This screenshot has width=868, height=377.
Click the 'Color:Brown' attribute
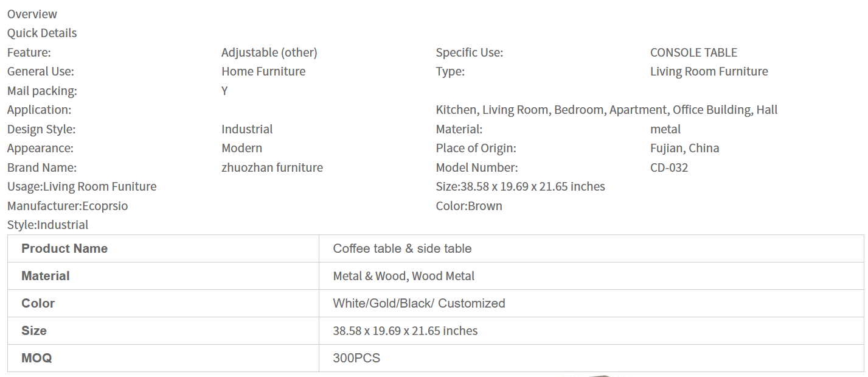coord(469,206)
